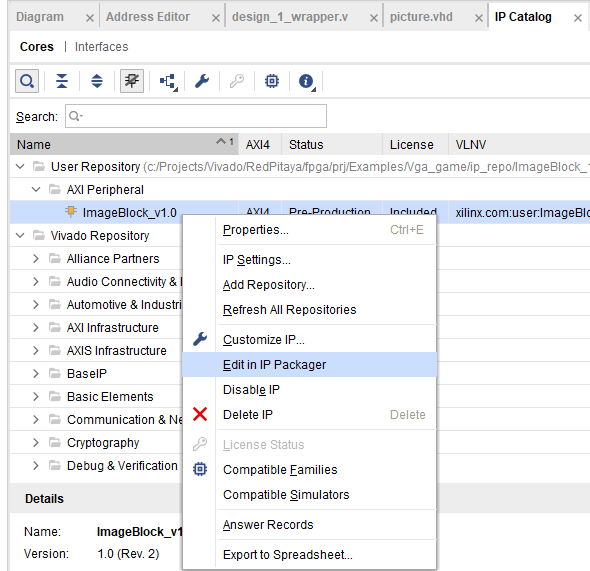Click into the Search input field
Viewport: 590px width, 571px height.
[196, 116]
